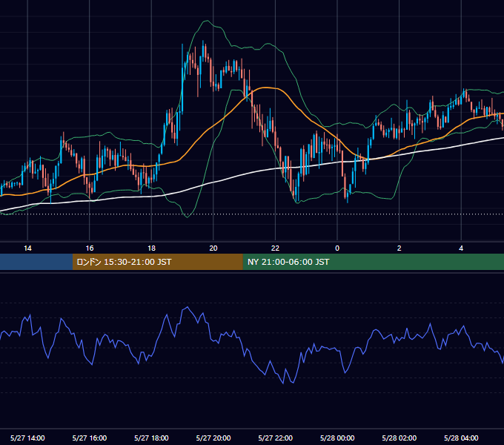Screen dimensions: 504x445
Task: Click the 20 hour label on the price chart axis
Action: [x=213, y=248]
